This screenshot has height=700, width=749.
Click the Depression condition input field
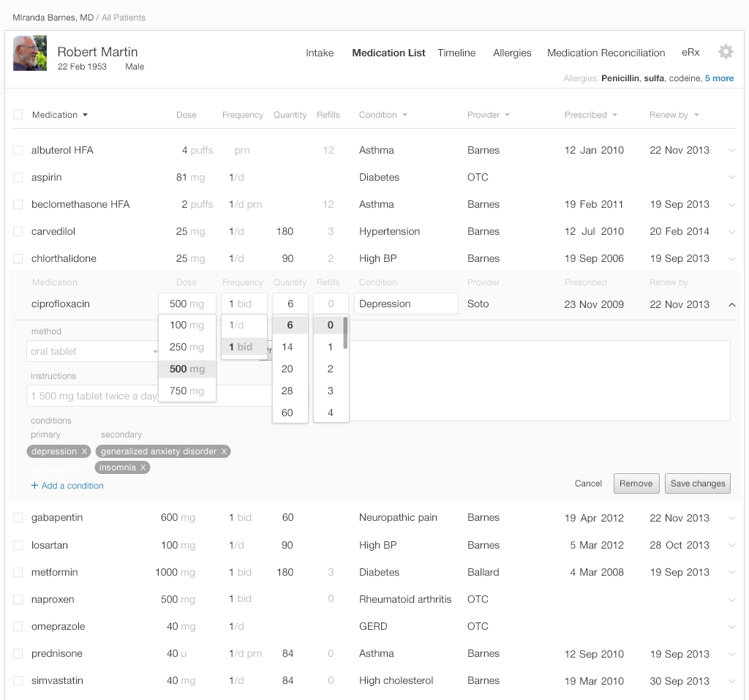406,304
